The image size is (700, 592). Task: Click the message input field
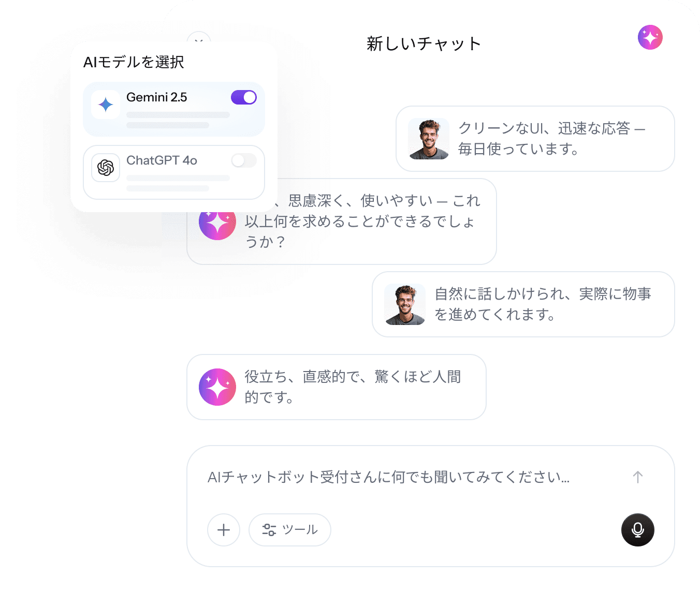coord(388,477)
